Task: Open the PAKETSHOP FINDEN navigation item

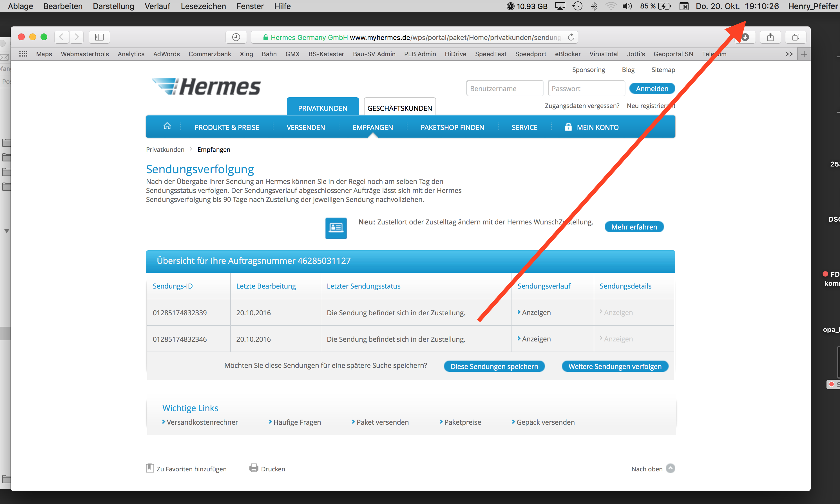Action: point(452,127)
